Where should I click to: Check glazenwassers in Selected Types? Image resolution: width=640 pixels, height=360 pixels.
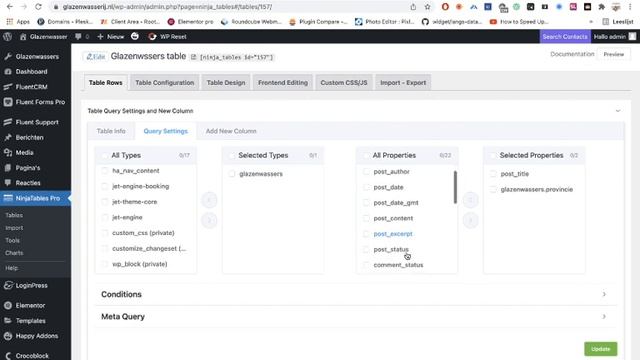(232, 174)
